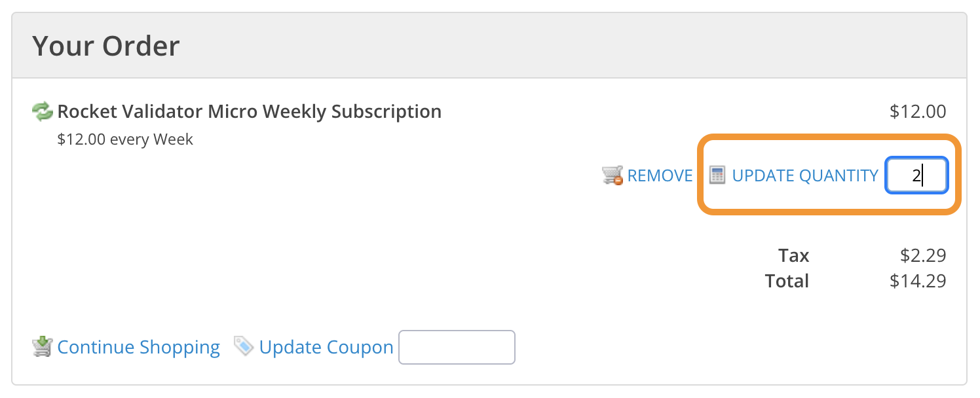Image resolution: width=980 pixels, height=398 pixels.
Task: Click the coupon tag icon
Action: pyautogui.click(x=244, y=346)
